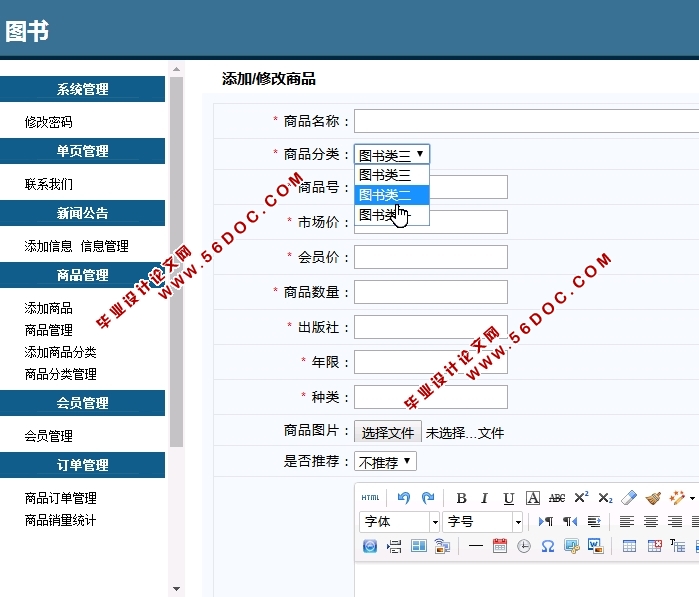Screen dimensions: 699x597
Task: Toggle strikethrough ABC formatting
Action: (557, 498)
